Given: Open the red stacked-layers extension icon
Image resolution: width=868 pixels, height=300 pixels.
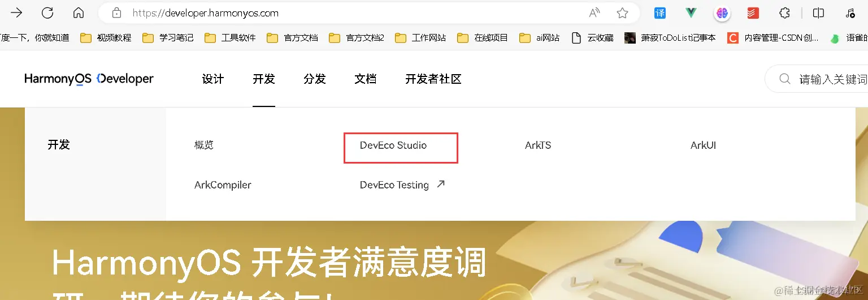Looking at the screenshot, I should coord(753,12).
